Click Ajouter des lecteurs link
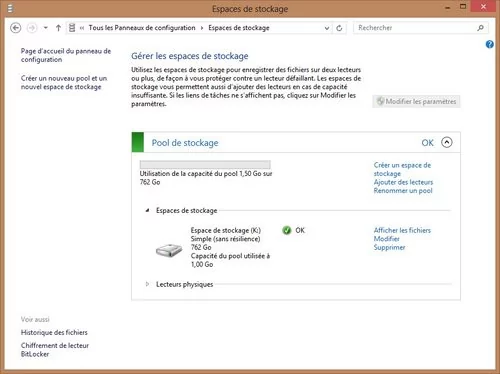 [x=403, y=182]
